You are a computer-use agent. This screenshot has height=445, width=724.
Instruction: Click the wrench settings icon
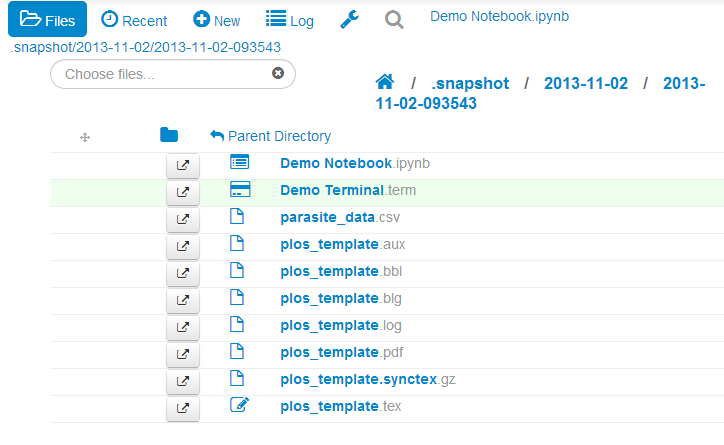click(349, 20)
